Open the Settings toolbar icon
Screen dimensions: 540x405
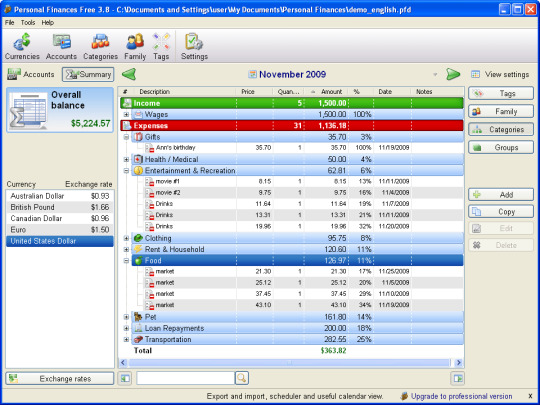click(x=194, y=46)
